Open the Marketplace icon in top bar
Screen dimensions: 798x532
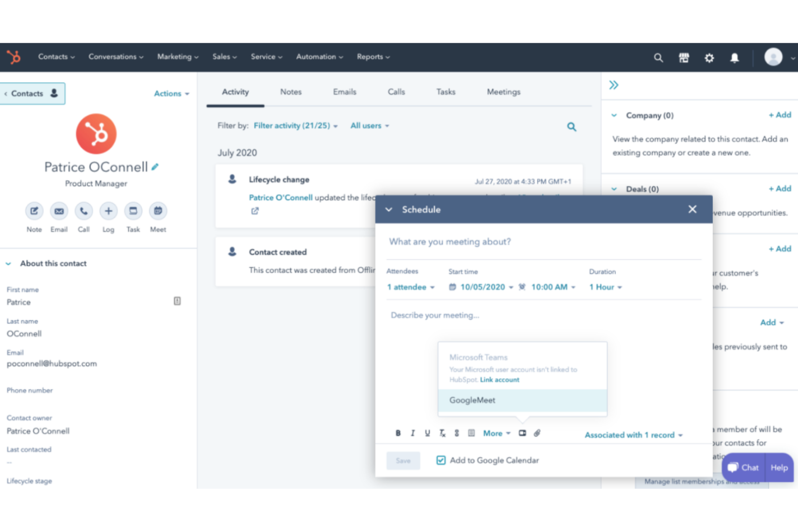click(684, 58)
